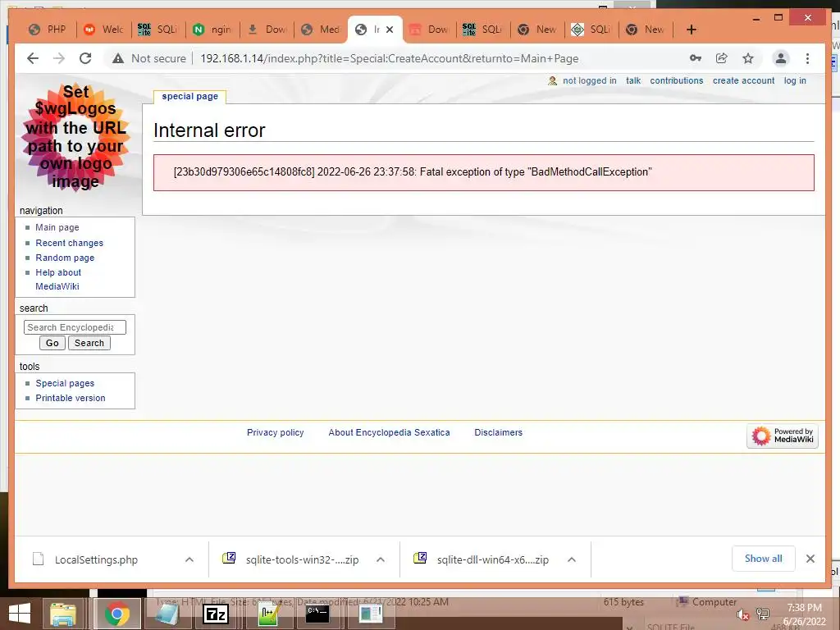Image resolution: width=840 pixels, height=630 pixels.
Task: Expand options for sqlite-tools-win32 download
Action: (x=381, y=559)
